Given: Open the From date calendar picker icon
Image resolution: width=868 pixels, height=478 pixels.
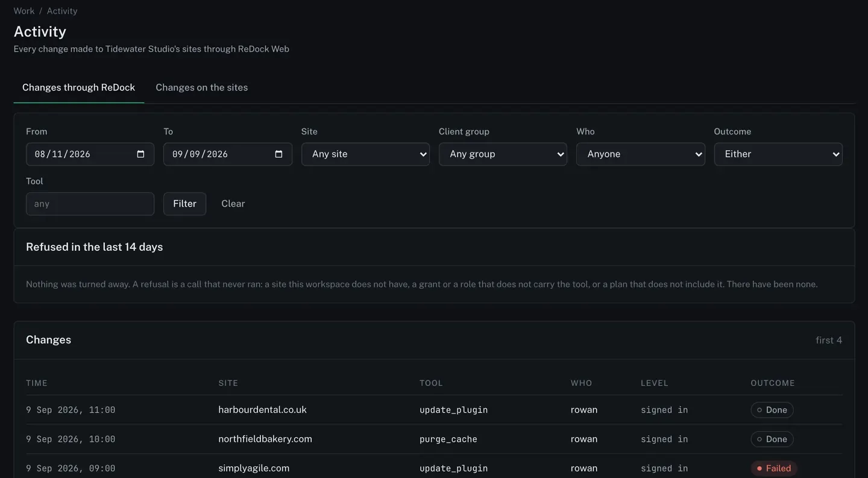Looking at the screenshot, I should 140,154.
